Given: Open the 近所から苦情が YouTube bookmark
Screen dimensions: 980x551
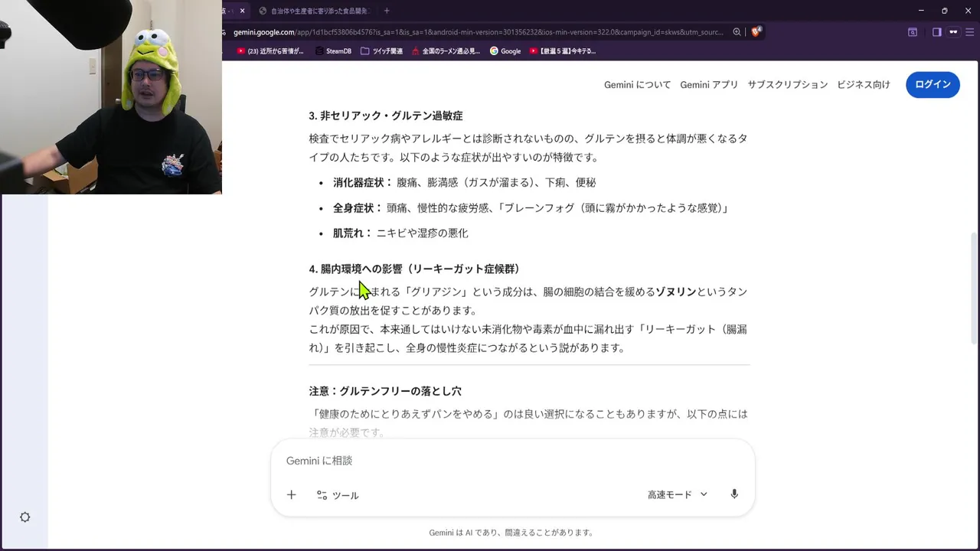Looking at the screenshot, I should [270, 51].
